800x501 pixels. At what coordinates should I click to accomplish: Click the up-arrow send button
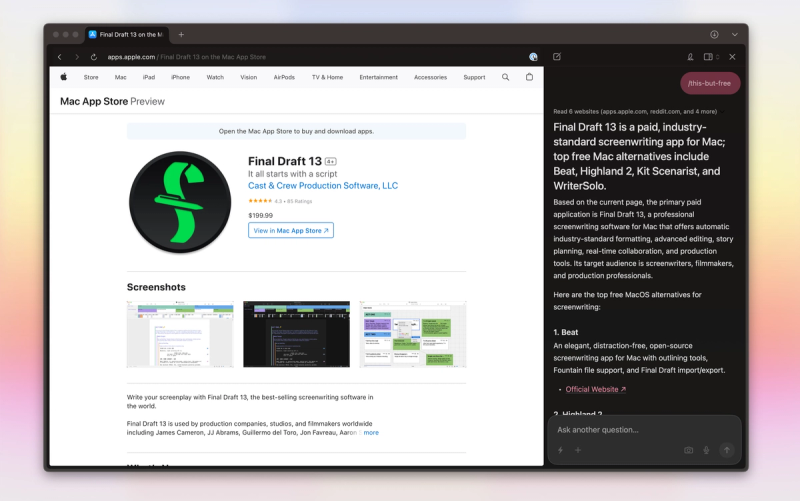coord(727,449)
